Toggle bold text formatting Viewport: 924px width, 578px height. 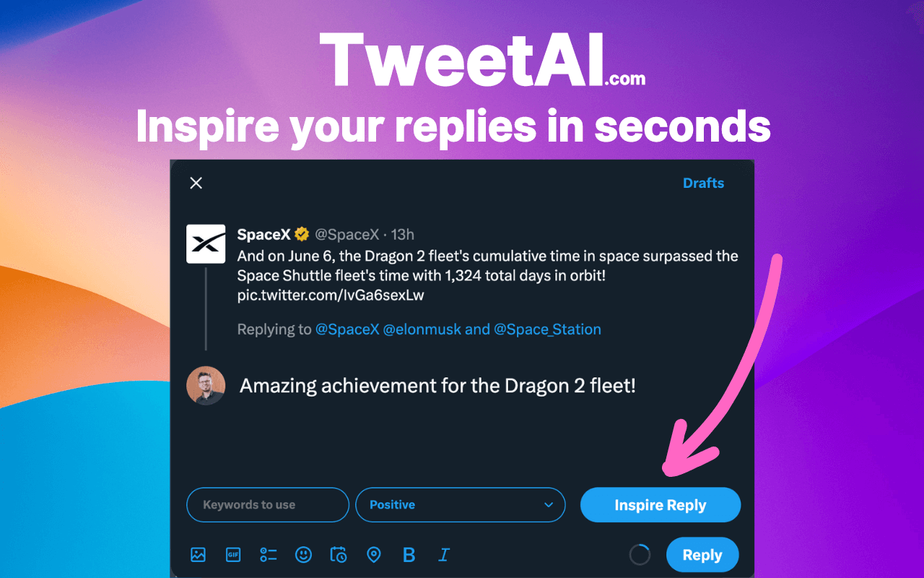[x=409, y=554]
